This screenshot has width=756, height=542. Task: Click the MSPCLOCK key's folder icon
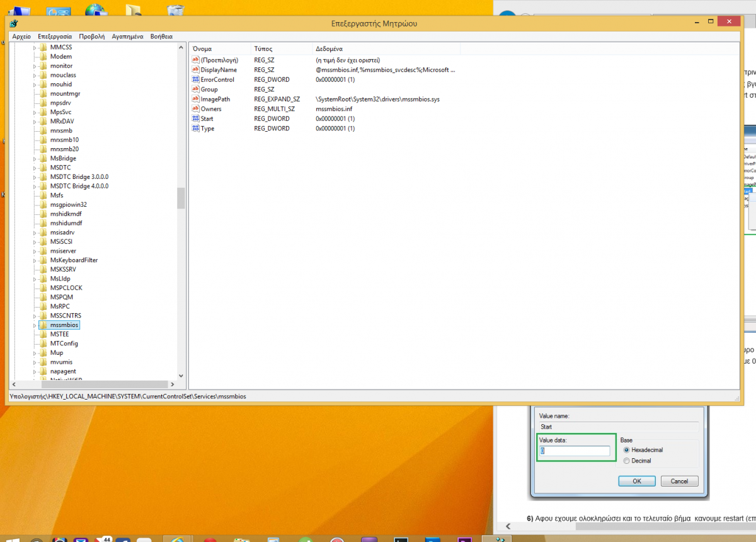coord(43,288)
